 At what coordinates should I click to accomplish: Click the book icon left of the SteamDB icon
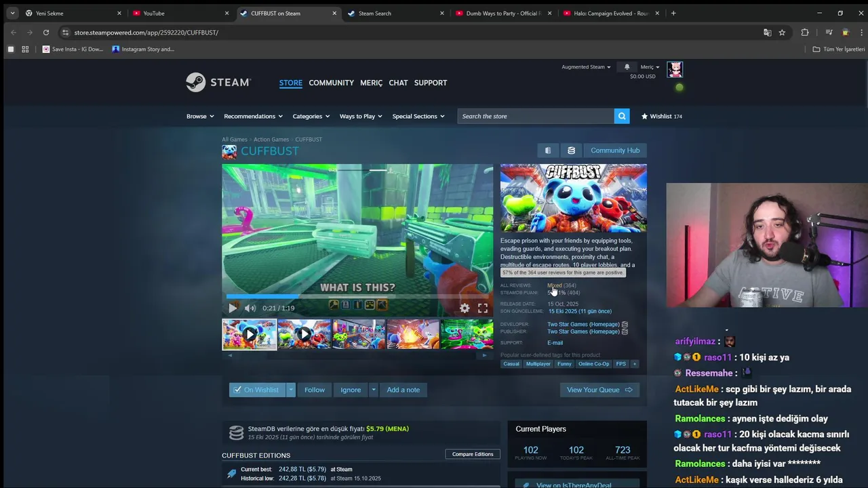[548, 150]
